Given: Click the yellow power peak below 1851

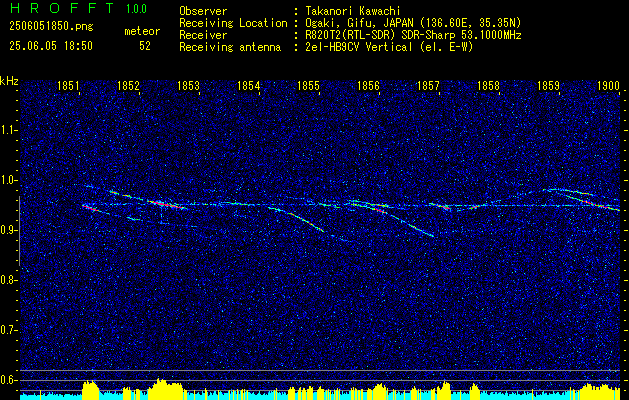Looking at the screenshot, I should point(90,388).
